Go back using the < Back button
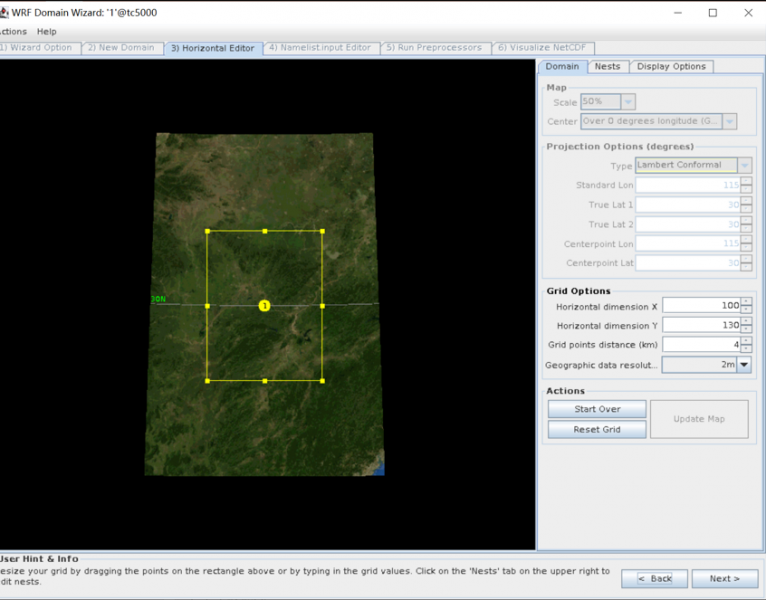Image resolution: width=766 pixels, height=600 pixels. (655, 579)
